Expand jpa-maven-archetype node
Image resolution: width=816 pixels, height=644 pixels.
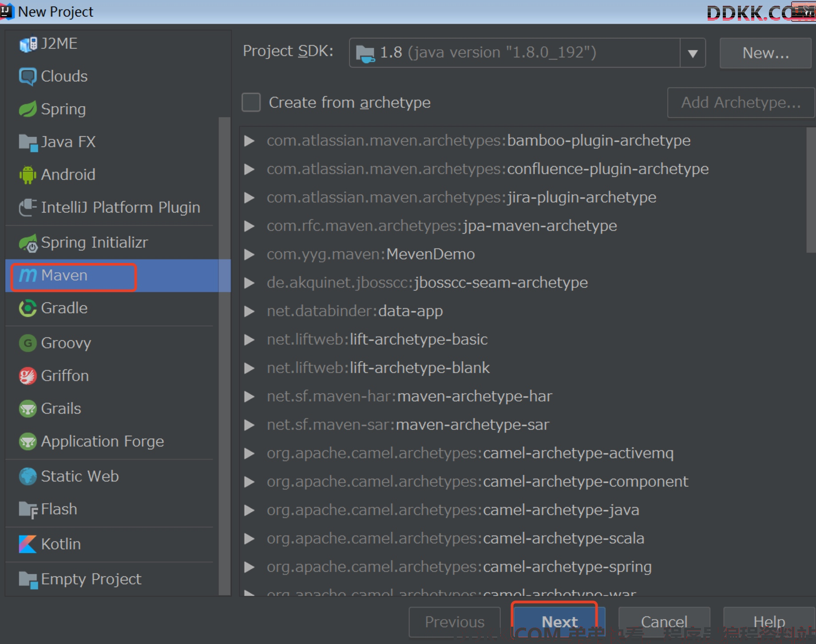tap(250, 226)
